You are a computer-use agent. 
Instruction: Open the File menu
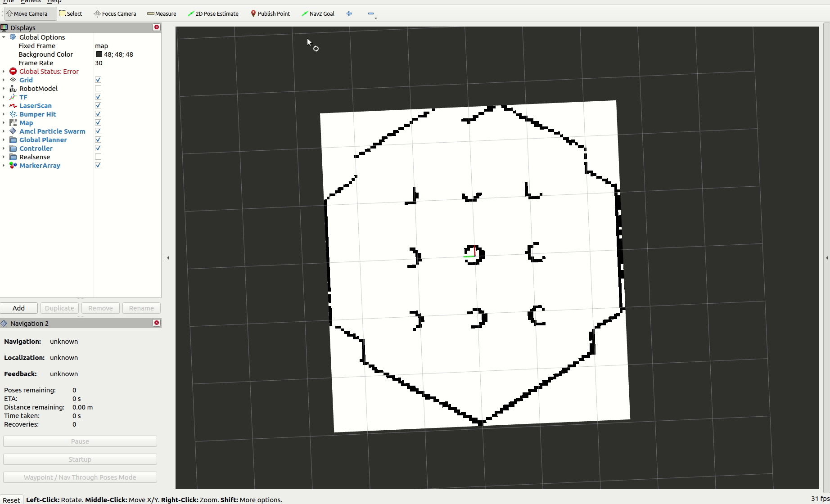click(9, 1)
